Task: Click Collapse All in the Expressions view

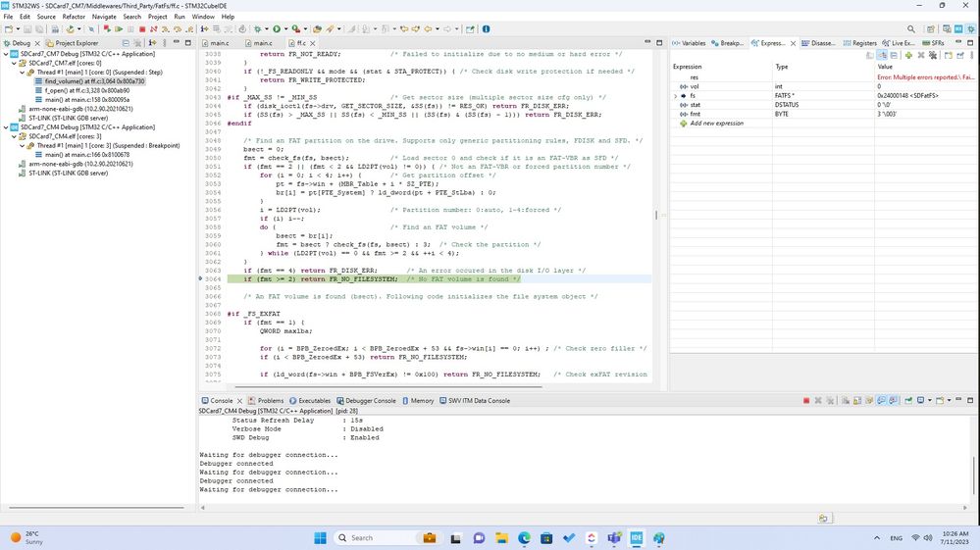Action: (895, 56)
